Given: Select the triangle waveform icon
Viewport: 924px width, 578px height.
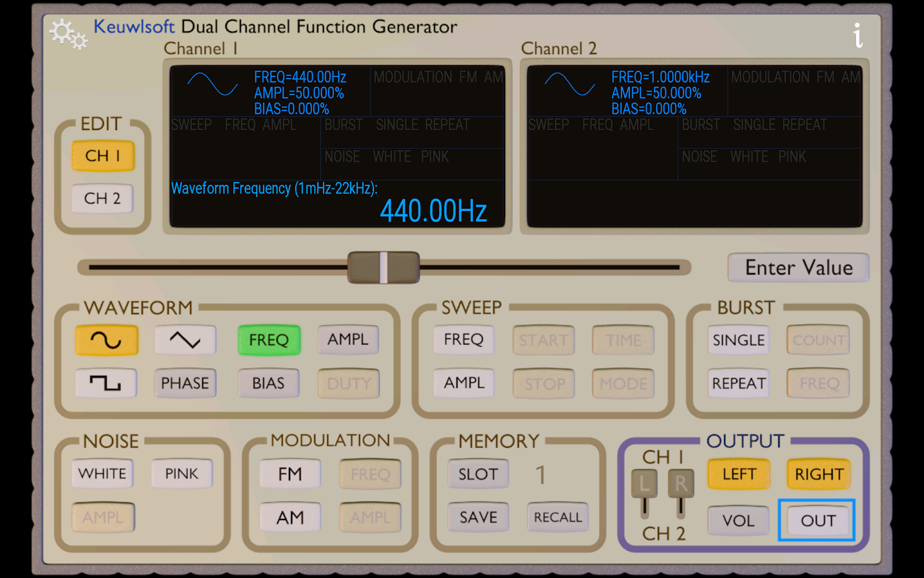Looking at the screenshot, I should click(x=185, y=340).
